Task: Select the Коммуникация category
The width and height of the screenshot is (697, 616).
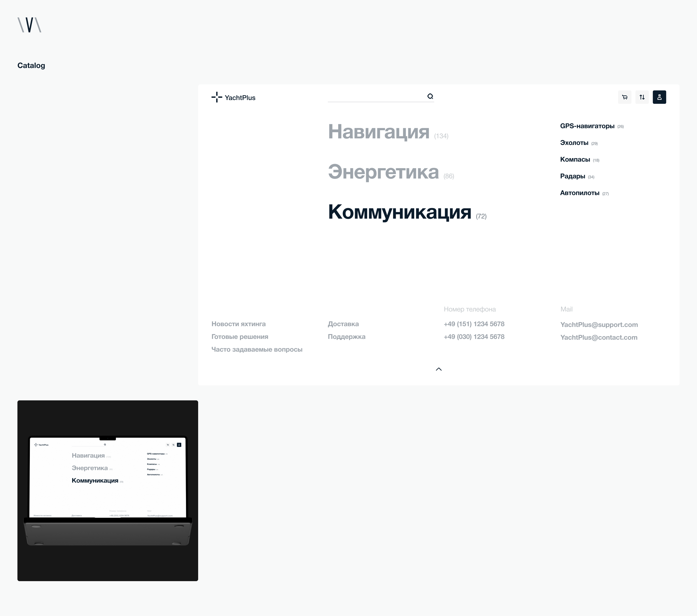Action: 399,212
